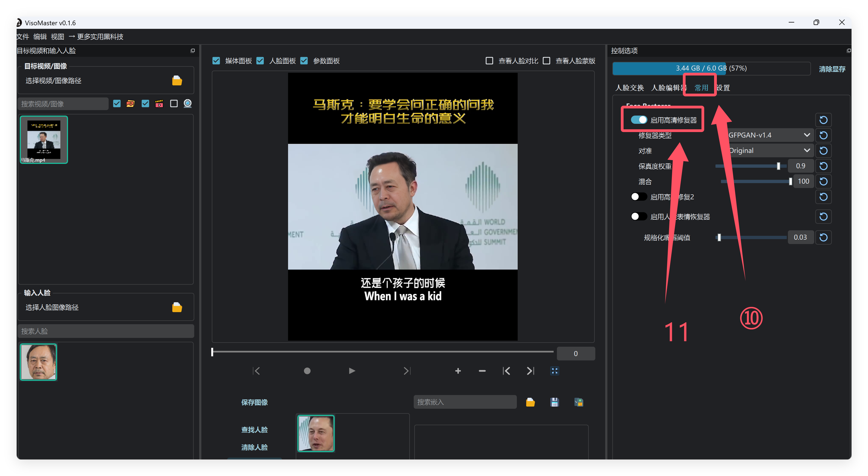Undock 目标视频和输入人脸 panel icon
The width and height of the screenshot is (868, 476).
tap(193, 51)
